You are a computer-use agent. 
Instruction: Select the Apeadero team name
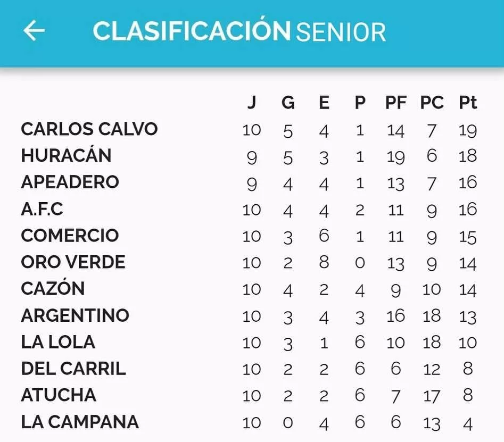pos(70,182)
